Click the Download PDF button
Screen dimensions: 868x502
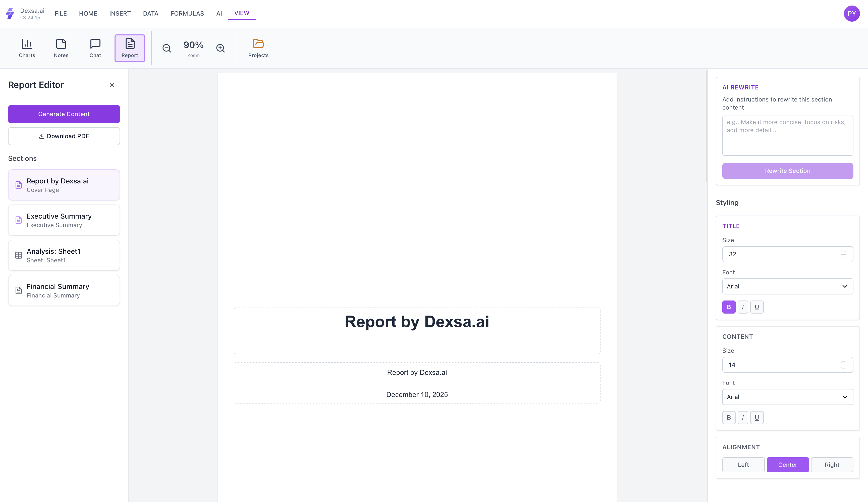(x=64, y=136)
